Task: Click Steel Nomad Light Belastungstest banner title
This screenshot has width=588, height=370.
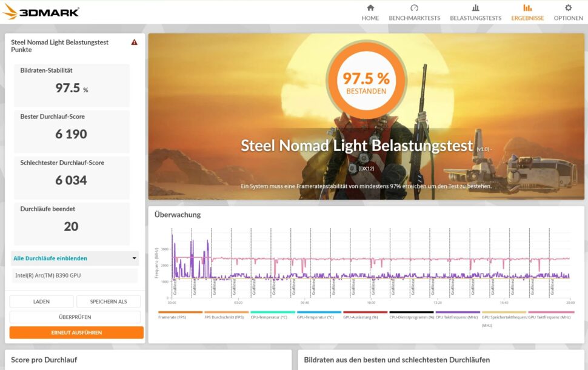Action: click(x=356, y=146)
